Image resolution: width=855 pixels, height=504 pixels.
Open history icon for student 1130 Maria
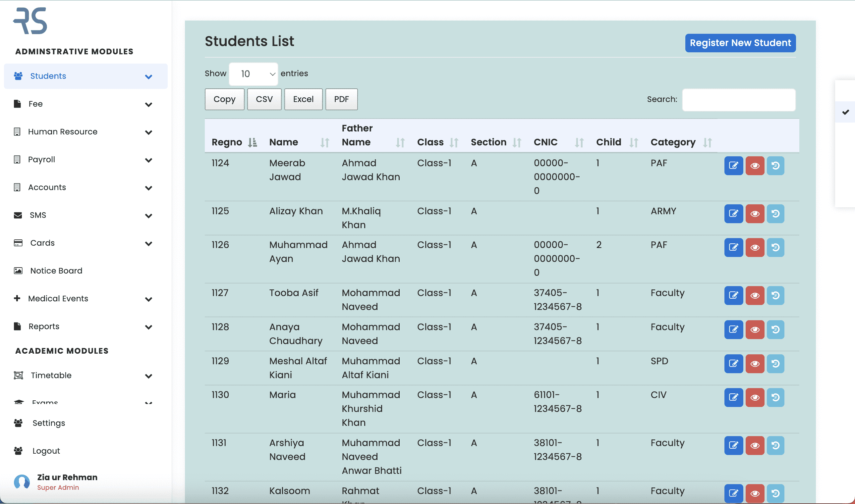click(775, 397)
